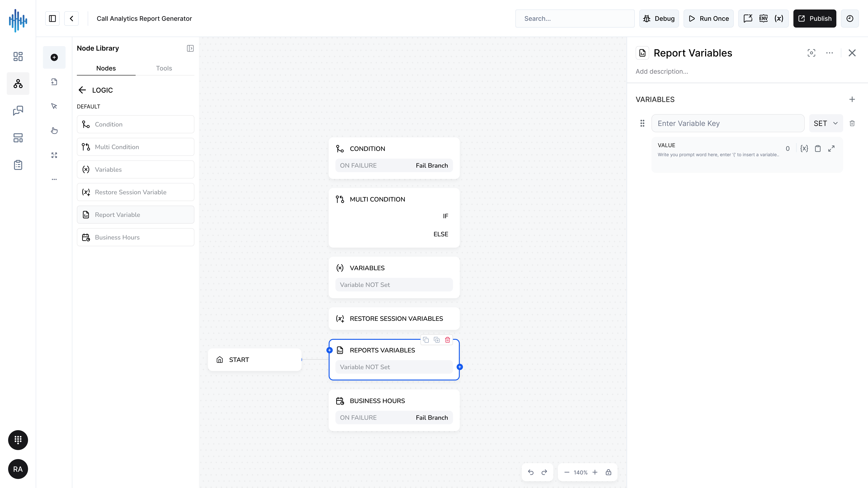This screenshot has width=868, height=488.
Task: Open Report Variables more options menu
Action: point(830,53)
